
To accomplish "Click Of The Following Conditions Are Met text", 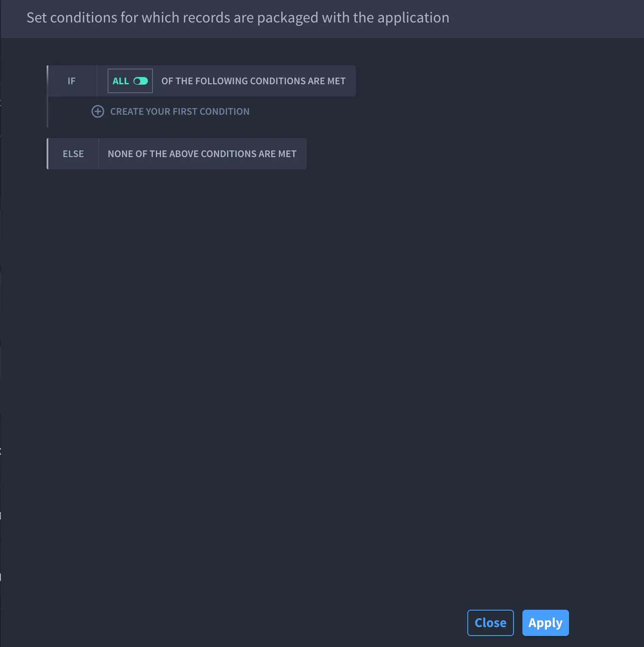I will coord(253,81).
